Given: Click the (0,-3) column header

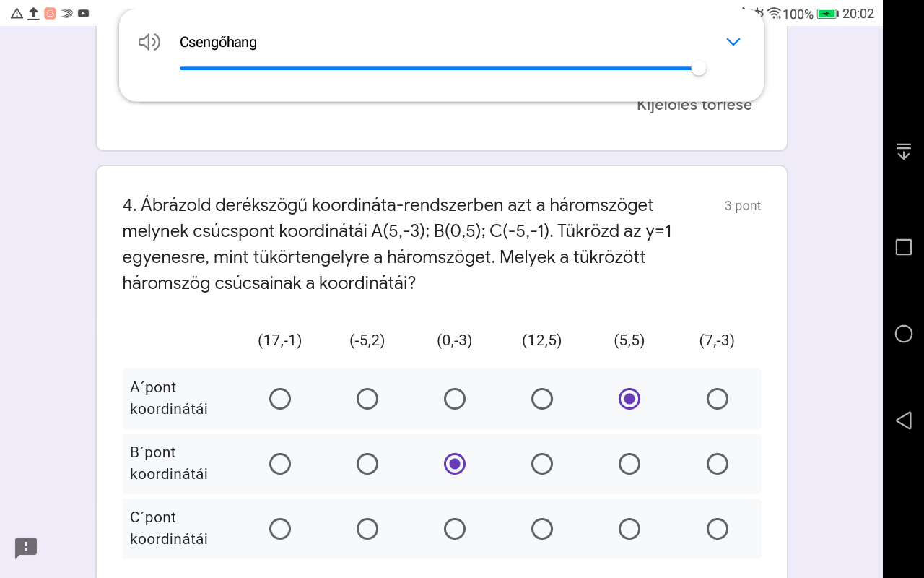Looking at the screenshot, I should coord(455,340).
